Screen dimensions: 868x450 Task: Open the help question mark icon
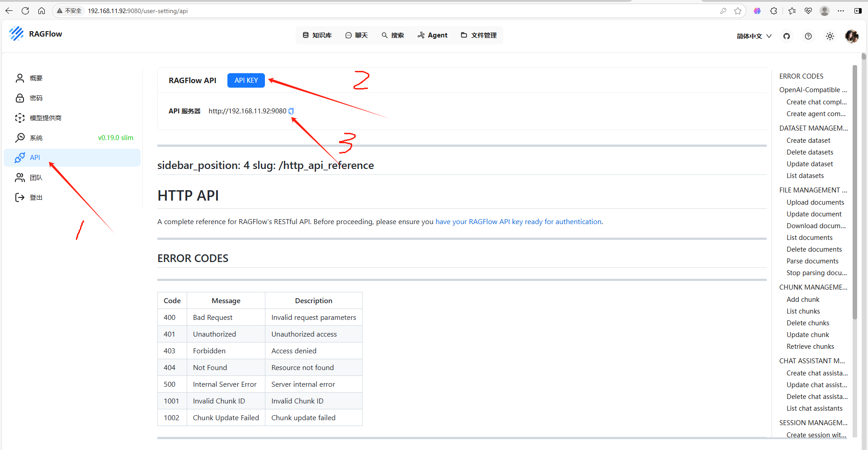(x=808, y=36)
